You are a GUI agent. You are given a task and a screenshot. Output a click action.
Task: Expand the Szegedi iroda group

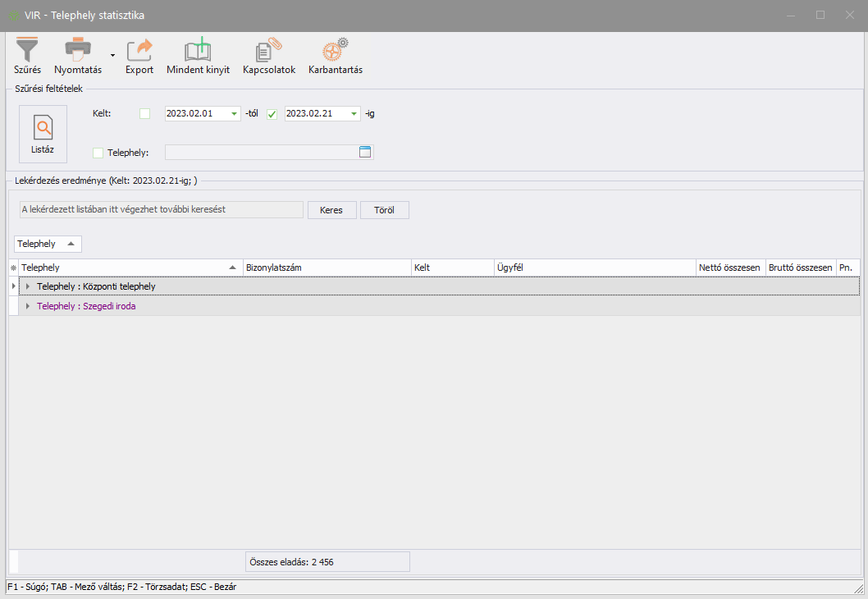(28, 306)
